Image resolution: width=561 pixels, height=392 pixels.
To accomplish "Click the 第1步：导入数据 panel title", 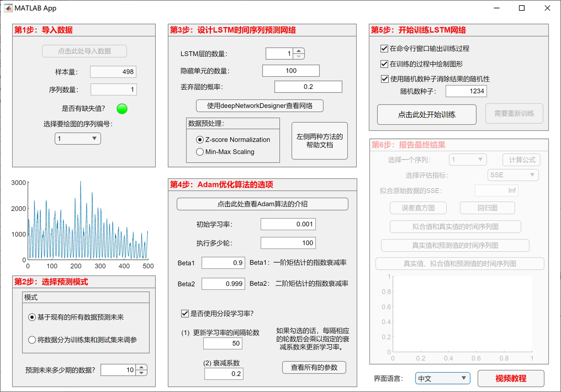I will click(43, 30).
